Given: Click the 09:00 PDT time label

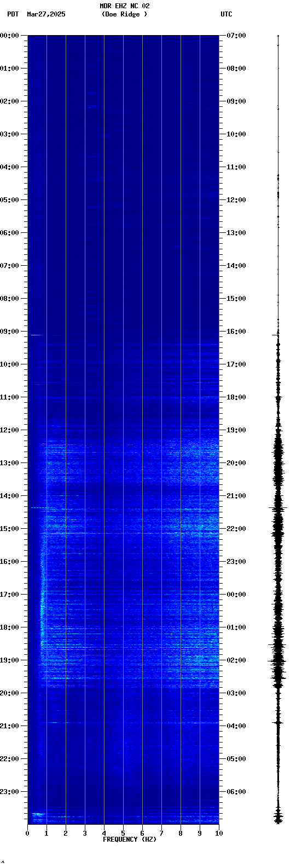Looking at the screenshot, I should tap(9, 332).
